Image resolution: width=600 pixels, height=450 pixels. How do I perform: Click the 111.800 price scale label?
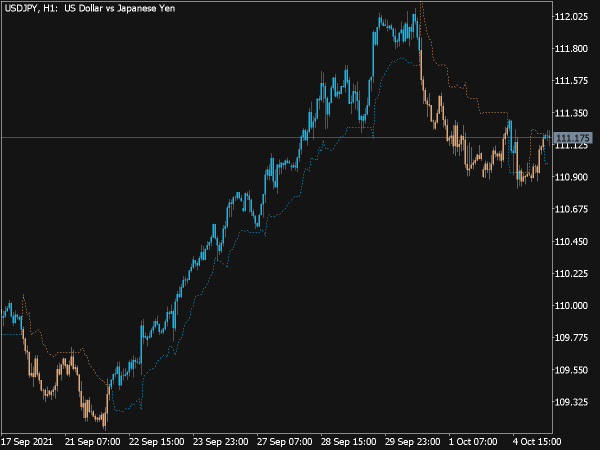pos(571,49)
